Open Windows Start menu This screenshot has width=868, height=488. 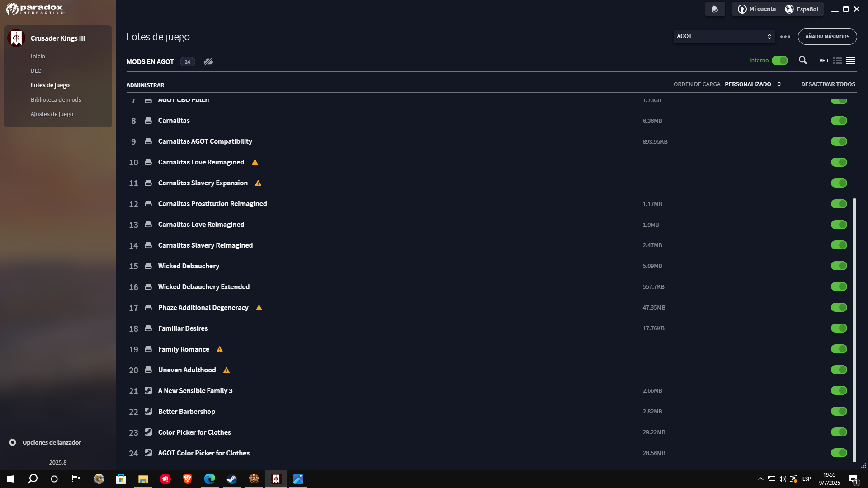click(11, 479)
